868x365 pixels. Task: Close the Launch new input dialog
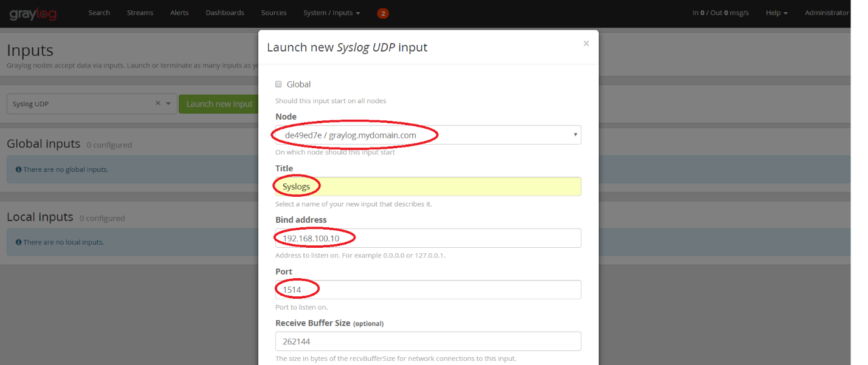[586, 43]
